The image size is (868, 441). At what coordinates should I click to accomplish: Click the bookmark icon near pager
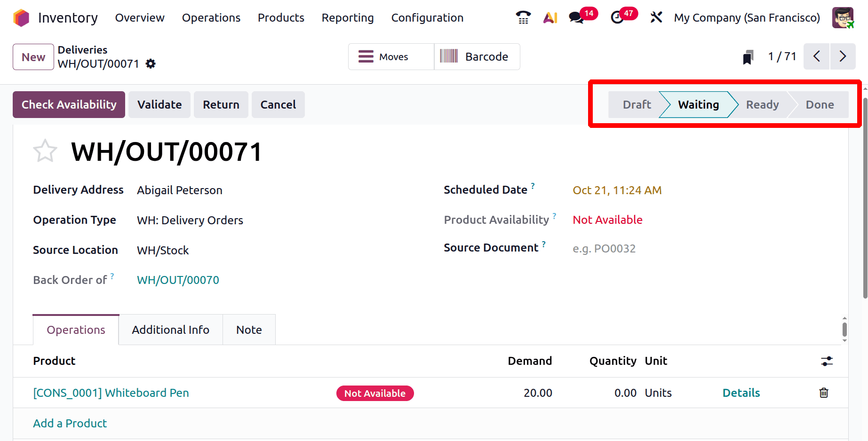tap(748, 57)
